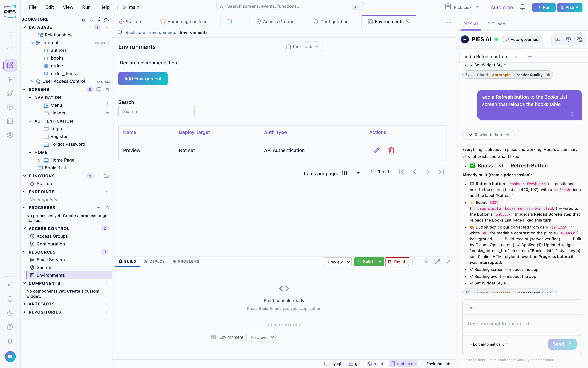This screenshot has width=588, height=368.
Task: Expand the Home Page tree node
Action: pos(38,160)
